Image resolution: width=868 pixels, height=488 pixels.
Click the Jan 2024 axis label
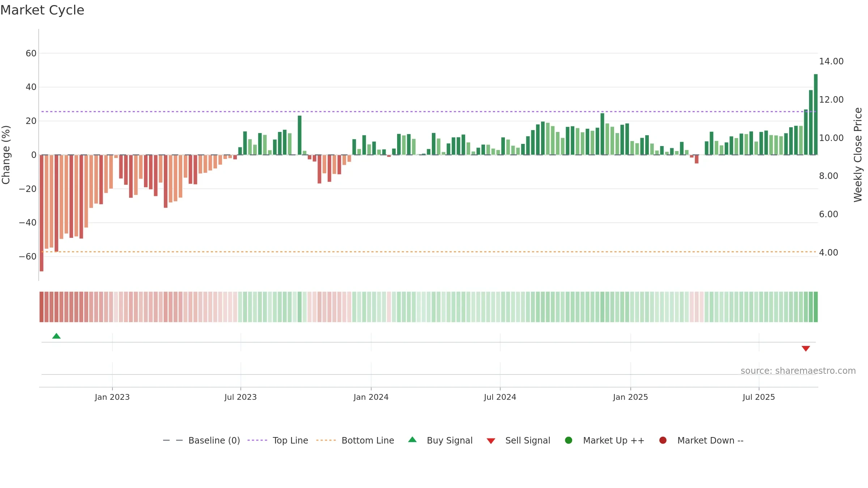(x=371, y=397)
